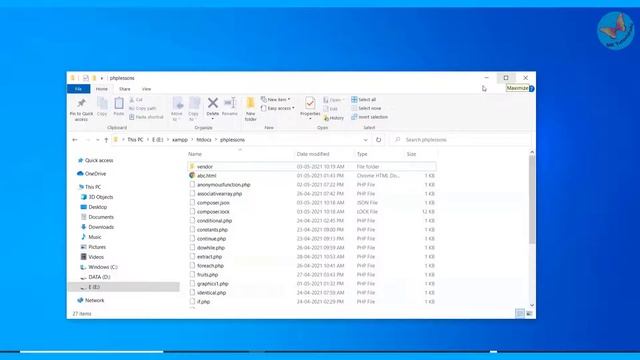Viewport: 640px width, 360px height.
Task: Click Pin to Quick access icon
Action: click(x=81, y=103)
